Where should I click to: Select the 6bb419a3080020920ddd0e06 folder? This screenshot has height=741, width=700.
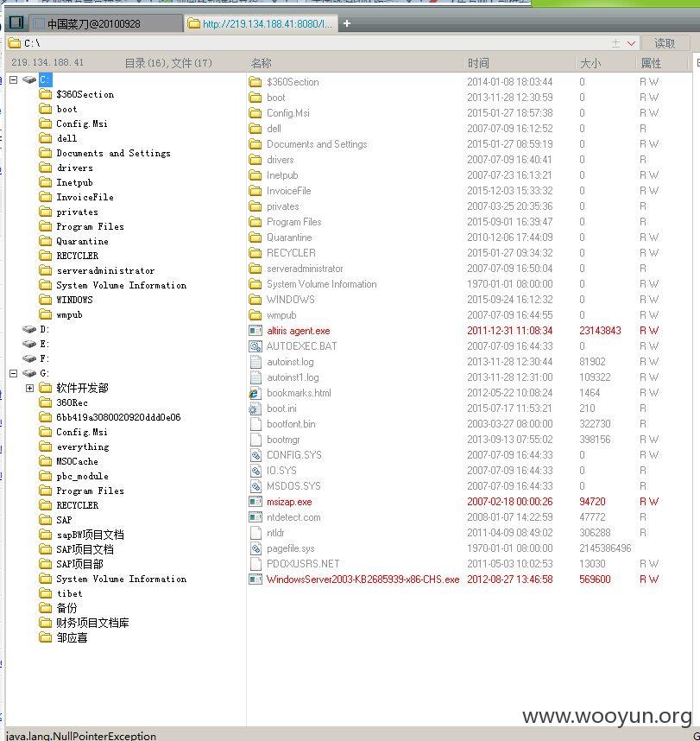[118, 417]
